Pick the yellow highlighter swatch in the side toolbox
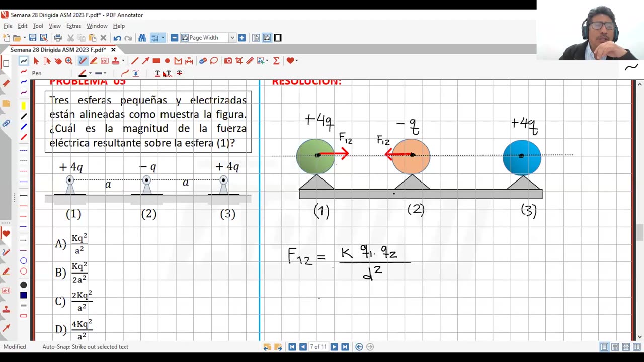 click(x=23, y=106)
